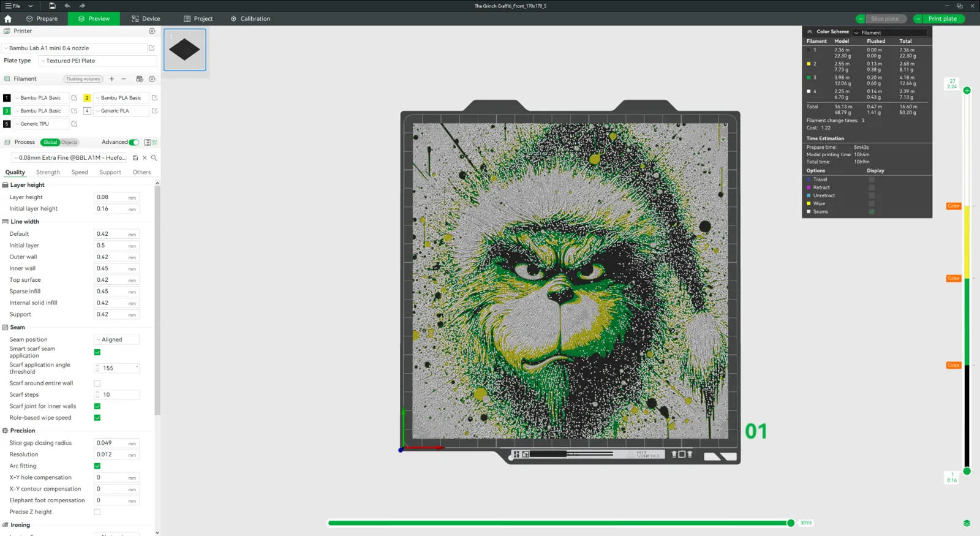
Task: Click the Slice plate button
Action: pyautogui.click(x=886, y=18)
